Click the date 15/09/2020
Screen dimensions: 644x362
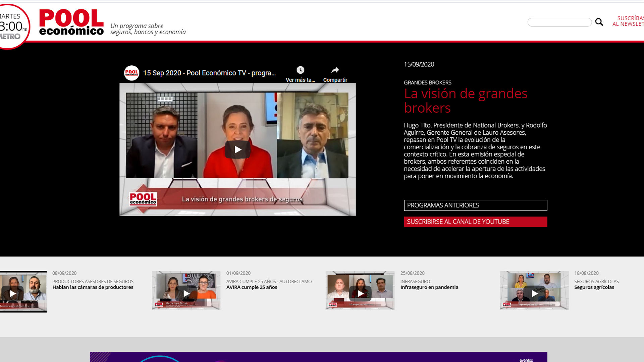(x=419, y=64)
